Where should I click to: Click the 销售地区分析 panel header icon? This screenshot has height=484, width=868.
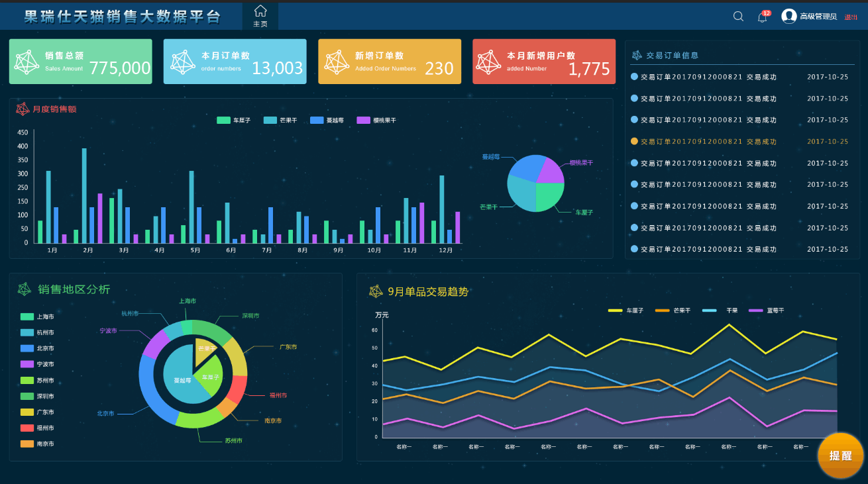[x=25, y=289]
